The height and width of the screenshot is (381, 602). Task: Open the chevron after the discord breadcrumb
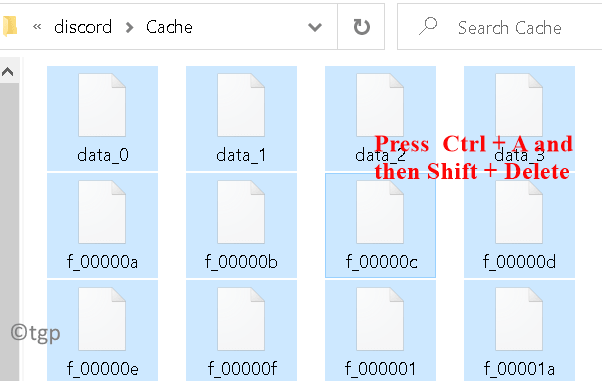129,27
